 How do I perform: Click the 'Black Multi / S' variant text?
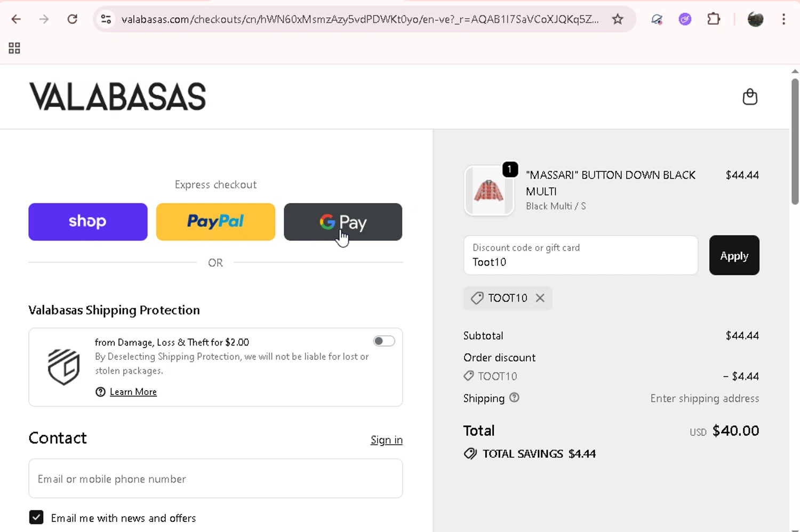(556, 206)
